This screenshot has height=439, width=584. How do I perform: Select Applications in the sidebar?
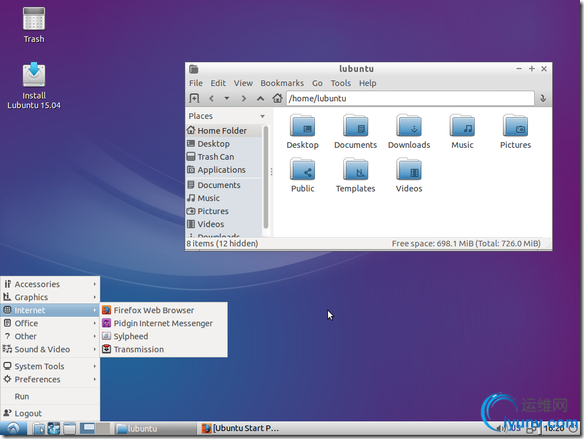click(224, 170)
